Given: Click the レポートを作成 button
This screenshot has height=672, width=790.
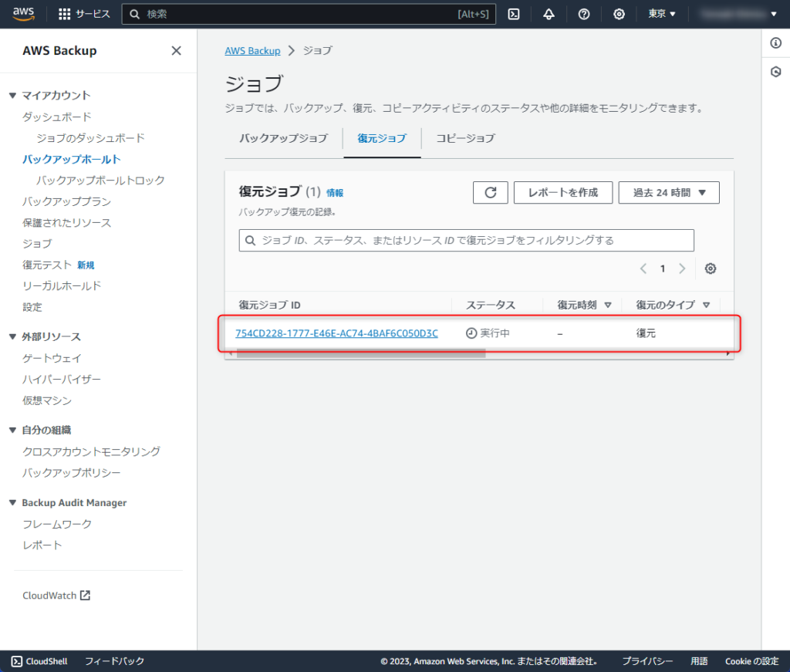Looking at the screenshot, I should click(x=562, y=192).
